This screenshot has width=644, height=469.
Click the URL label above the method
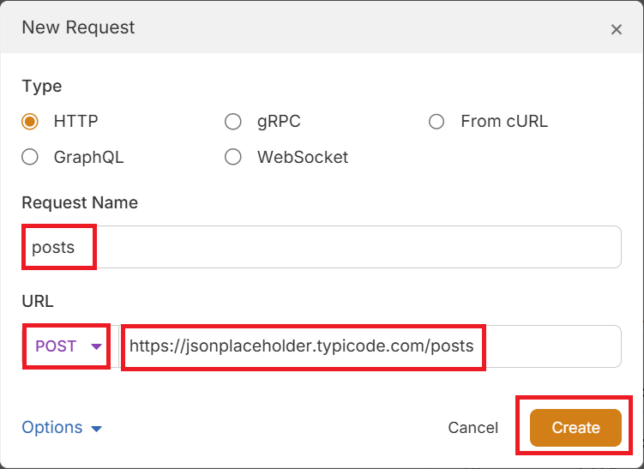tap(37, 300)
